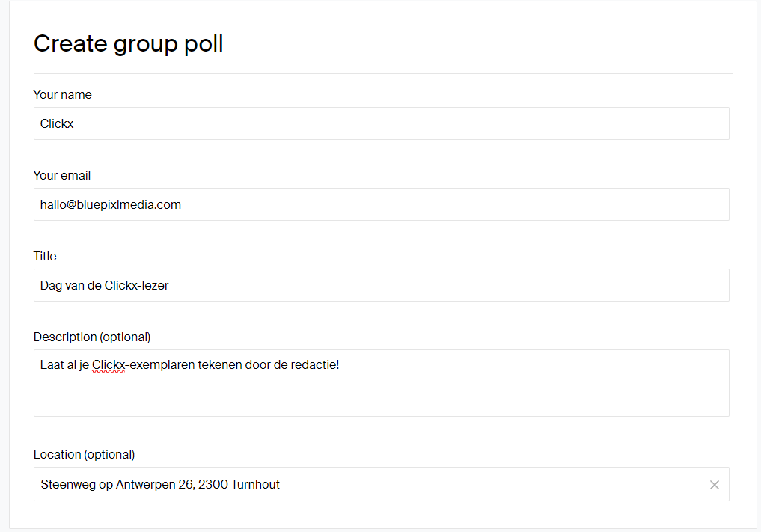Screen dimensions: 761x532
Task: Place cursor on "Dag van de Clickx-lezer" text
Action: point(104,285)
